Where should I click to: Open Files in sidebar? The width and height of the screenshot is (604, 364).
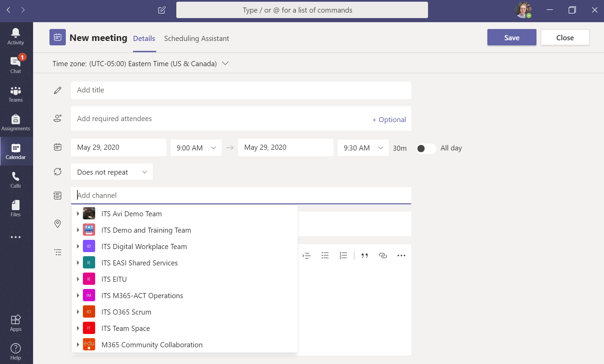(x=16, y=208)
